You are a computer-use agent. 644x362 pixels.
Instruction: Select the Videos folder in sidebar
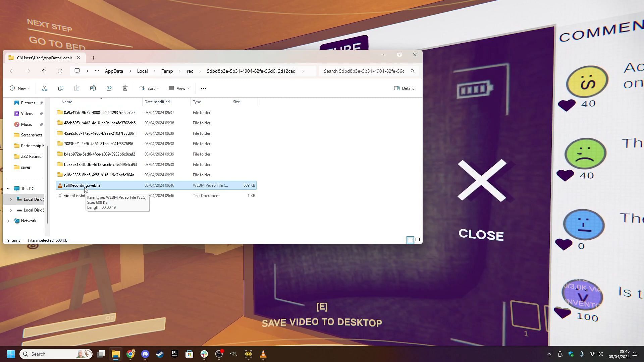coord(26,113)
